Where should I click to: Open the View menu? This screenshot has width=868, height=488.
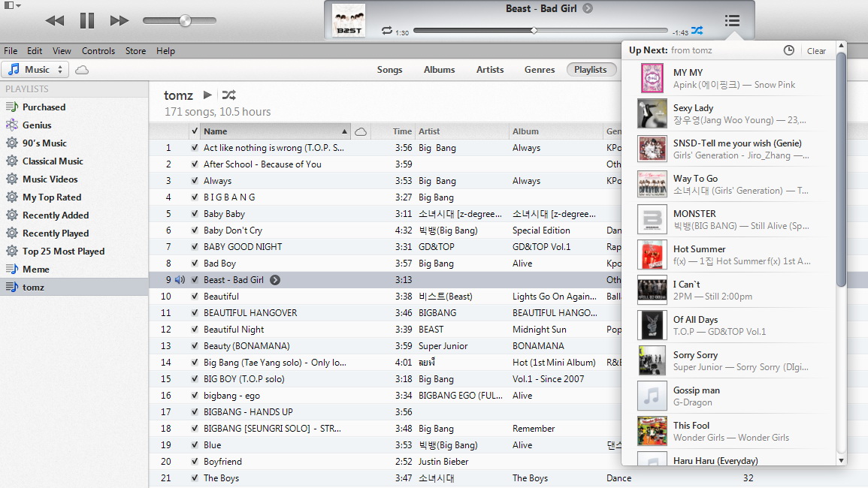coord(62,51)
